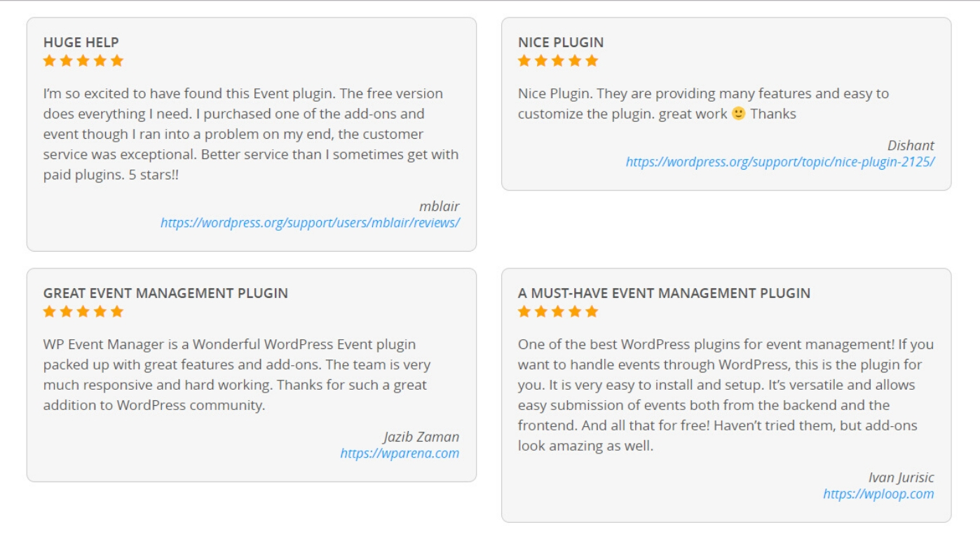Image resolution: width=980 pixels, height=539 pixels.
Task: Click first star in Huge Help review
Action: click(49, 61)
